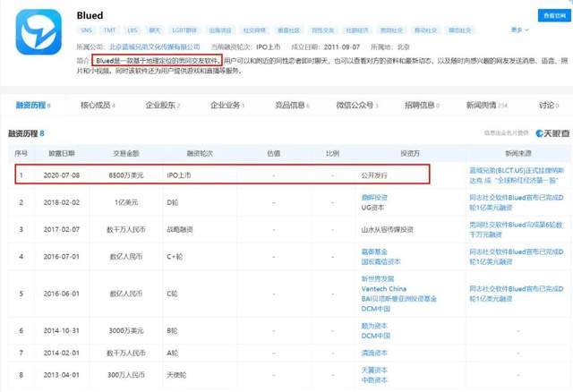Select the A轮 round cell

click(x=173, y=353)
